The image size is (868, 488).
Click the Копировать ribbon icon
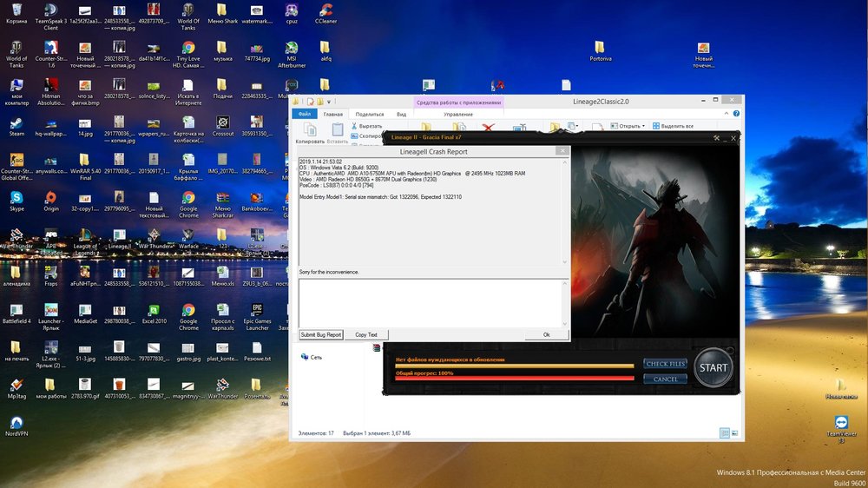pyautogui.click(x=310, y=131)
